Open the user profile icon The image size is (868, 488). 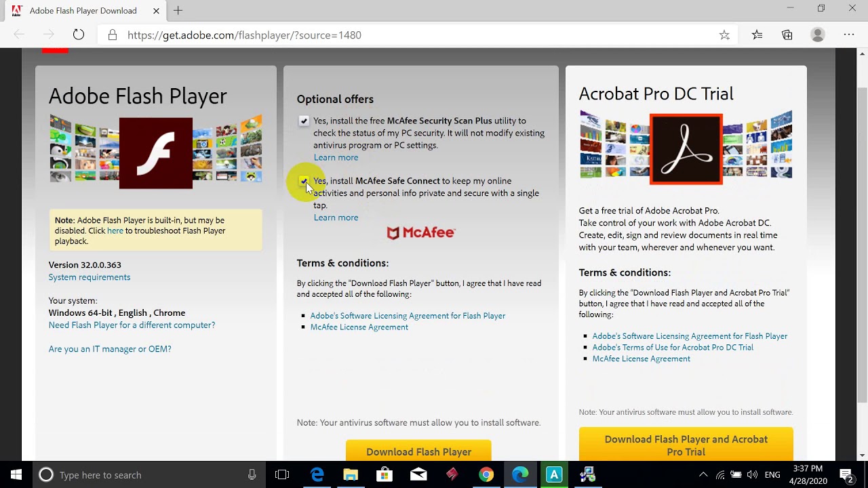coord(818,35)
